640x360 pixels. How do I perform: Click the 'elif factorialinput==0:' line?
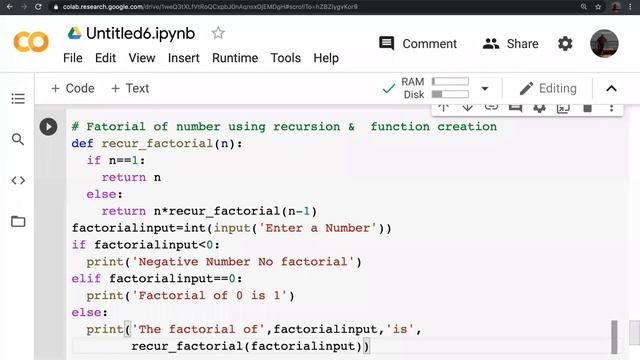157,279
